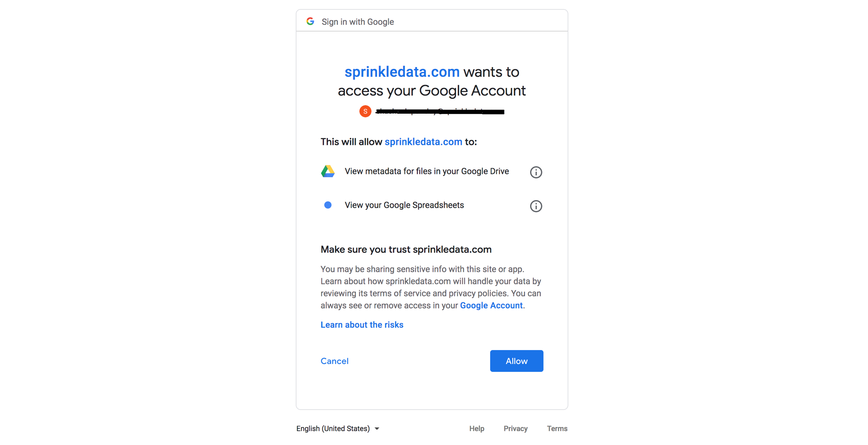Viewport: 868px width, 445px height.
Task: Click sprinkledata.com in "This will allow" line
Action: pos(423,142)
